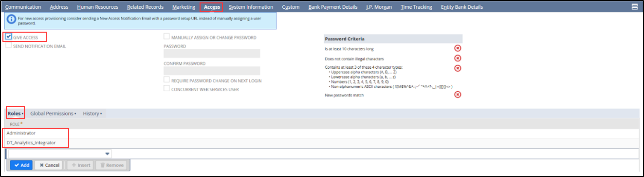Screen dimensions: 644x177
Task: Select the Access tab
Action: coord(212,7)
